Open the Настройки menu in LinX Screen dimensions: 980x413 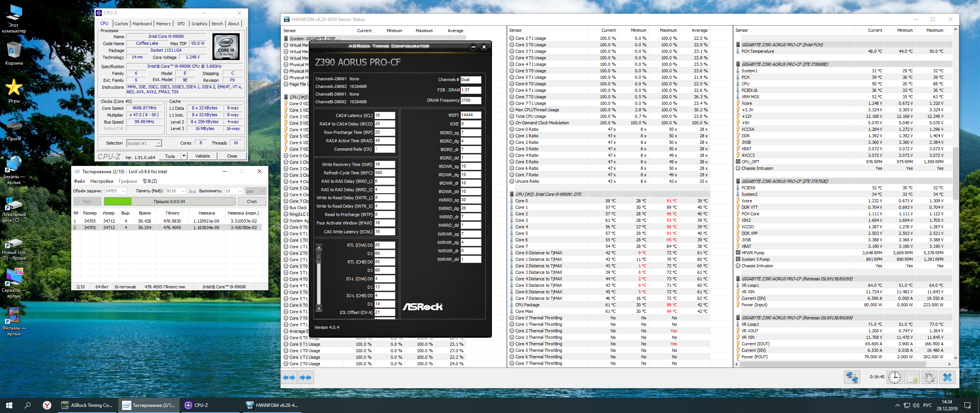click(101, 181)
